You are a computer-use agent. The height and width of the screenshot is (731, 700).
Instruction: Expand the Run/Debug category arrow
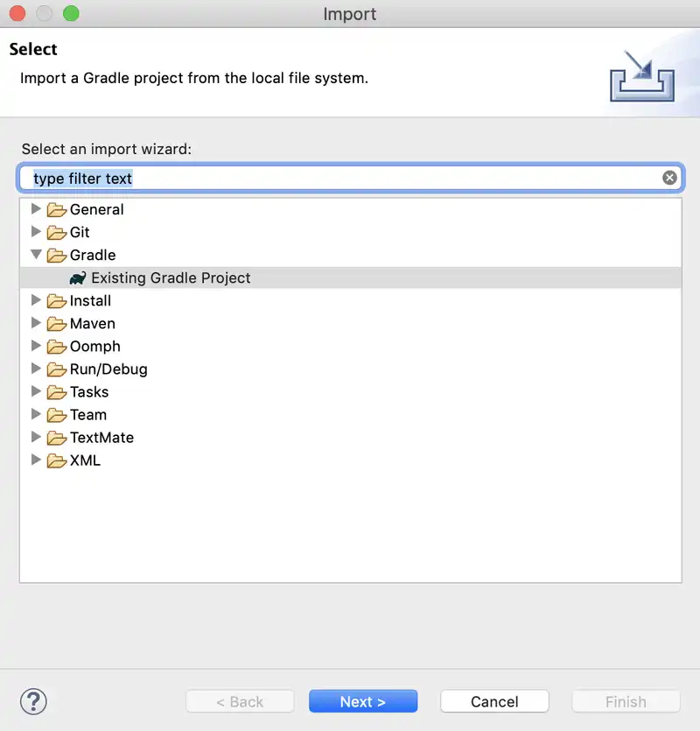point(36,369)
